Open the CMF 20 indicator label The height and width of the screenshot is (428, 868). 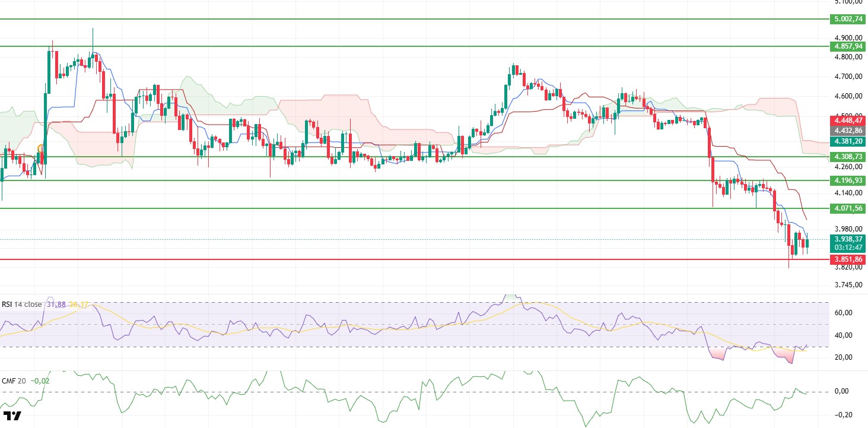pos(14,381)
